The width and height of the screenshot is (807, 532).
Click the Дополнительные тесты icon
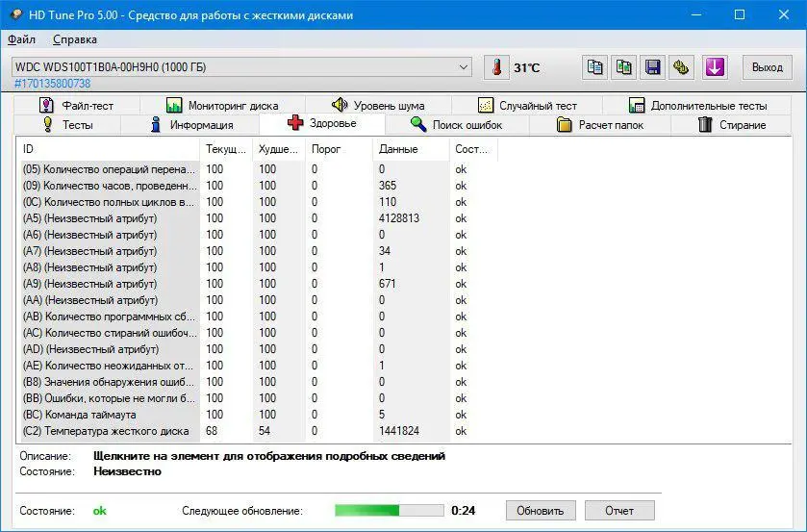click(637, 105)
